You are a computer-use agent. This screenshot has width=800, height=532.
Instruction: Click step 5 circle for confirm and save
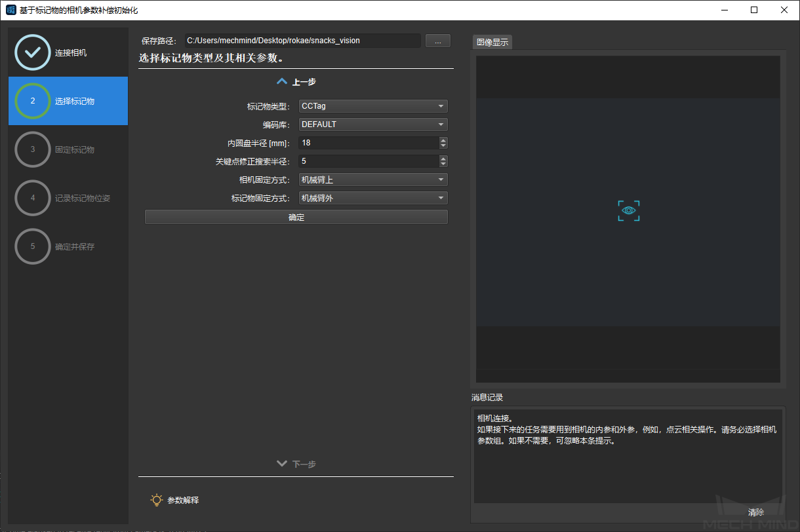tap(32, 246)
